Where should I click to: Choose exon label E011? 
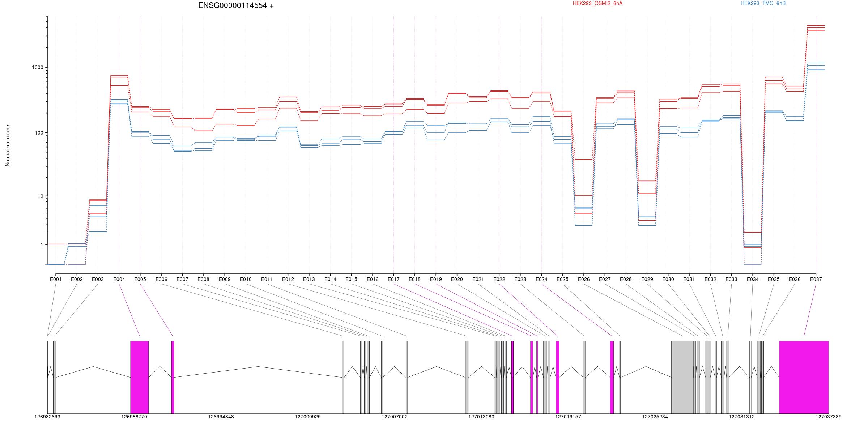coord(267,279)
